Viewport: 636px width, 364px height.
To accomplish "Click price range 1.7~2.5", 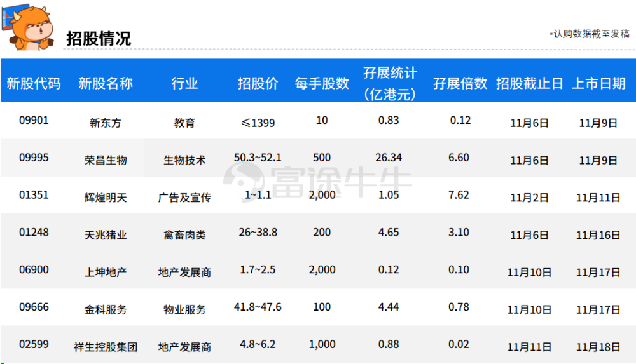I will click(258, 269).
